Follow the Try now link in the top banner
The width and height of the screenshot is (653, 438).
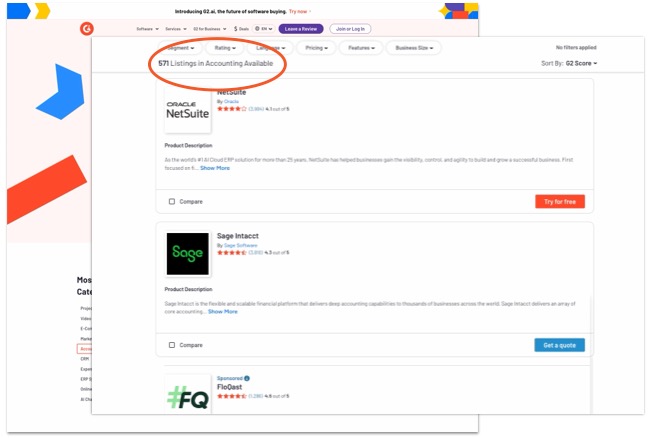(x=298, y=11)
